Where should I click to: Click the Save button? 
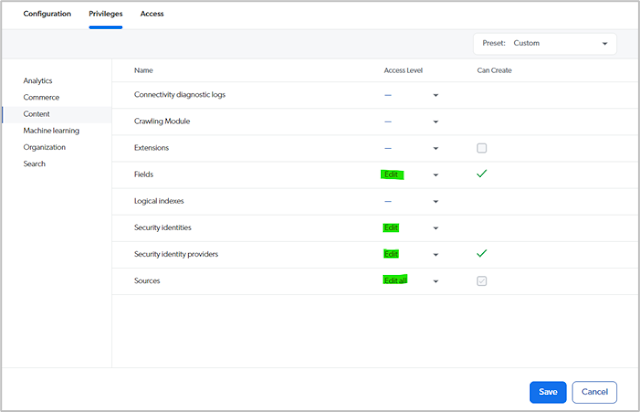(x=548, y=392)
